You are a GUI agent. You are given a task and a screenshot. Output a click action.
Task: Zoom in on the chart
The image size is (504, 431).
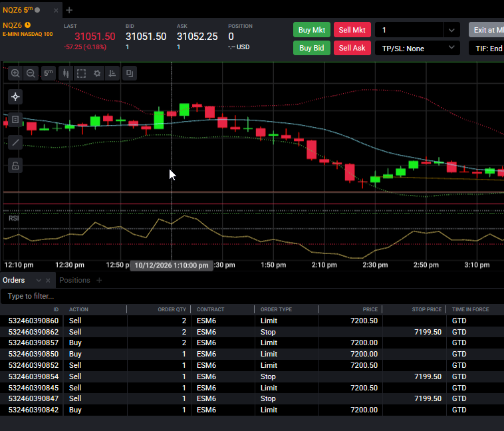15,73
